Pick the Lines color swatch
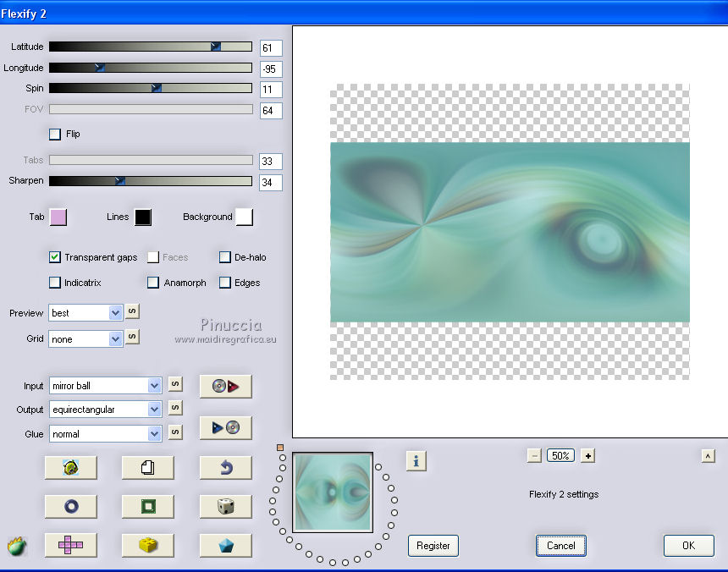 tap(143, 217)
